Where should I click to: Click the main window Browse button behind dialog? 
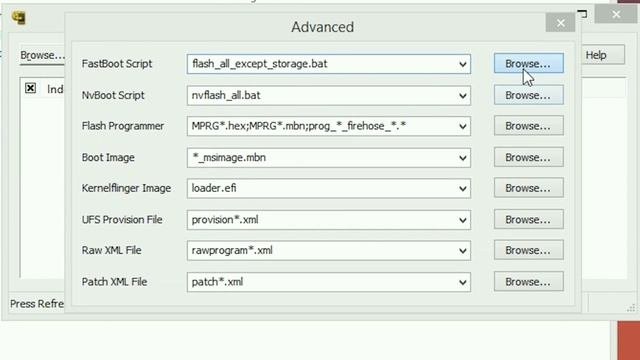tap(42, 55)
